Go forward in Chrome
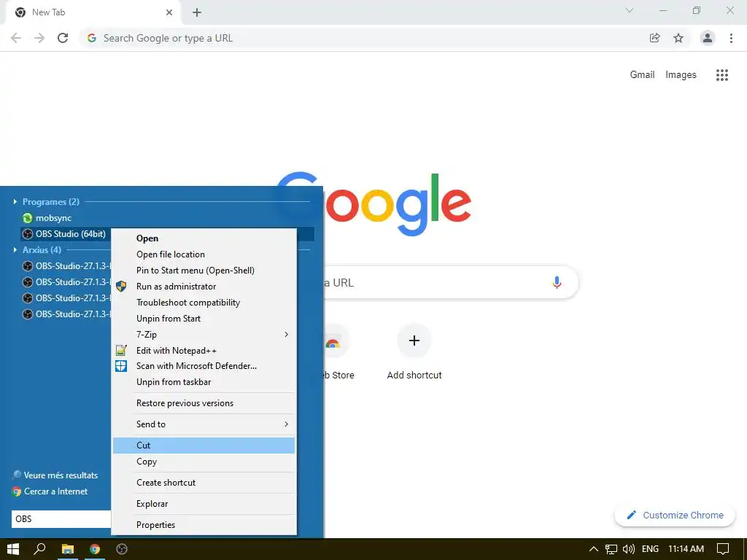This screenshot has height=560, width=747. (x=39, y=38)
